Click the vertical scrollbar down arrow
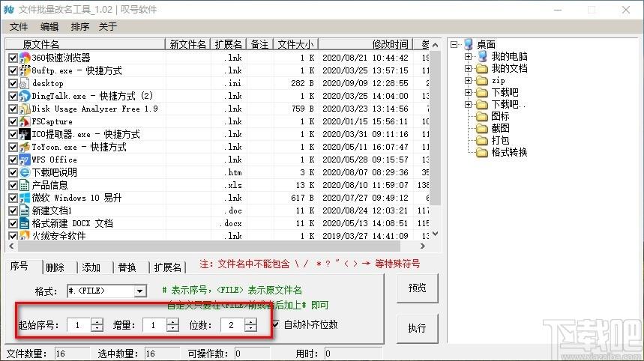 click(436, 234)
